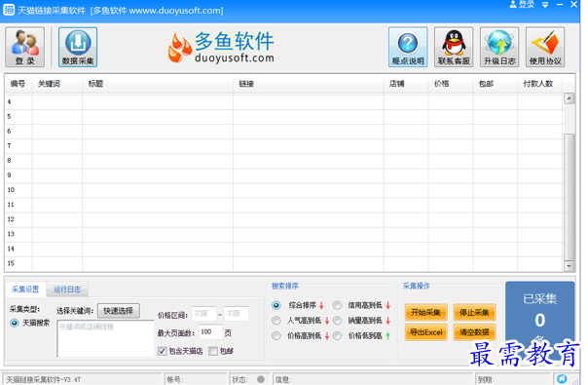Click the 编号 column header
The height and width of the screenshot is (385, 588).
18,84
